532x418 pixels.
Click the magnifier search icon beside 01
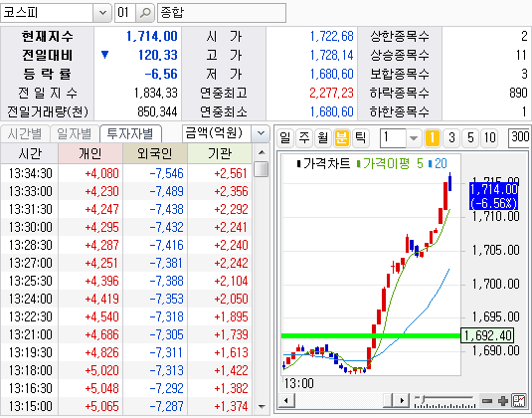pos(145,13)
